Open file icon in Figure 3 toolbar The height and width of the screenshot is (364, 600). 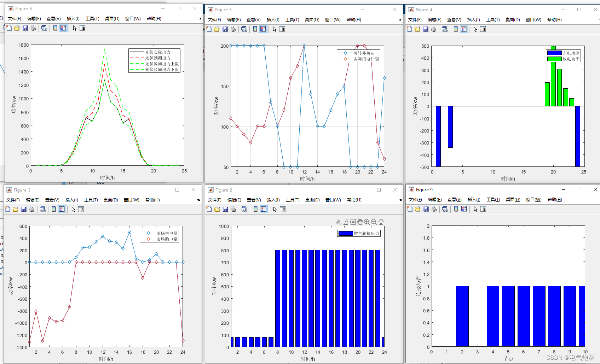click(x=15, y=209)
